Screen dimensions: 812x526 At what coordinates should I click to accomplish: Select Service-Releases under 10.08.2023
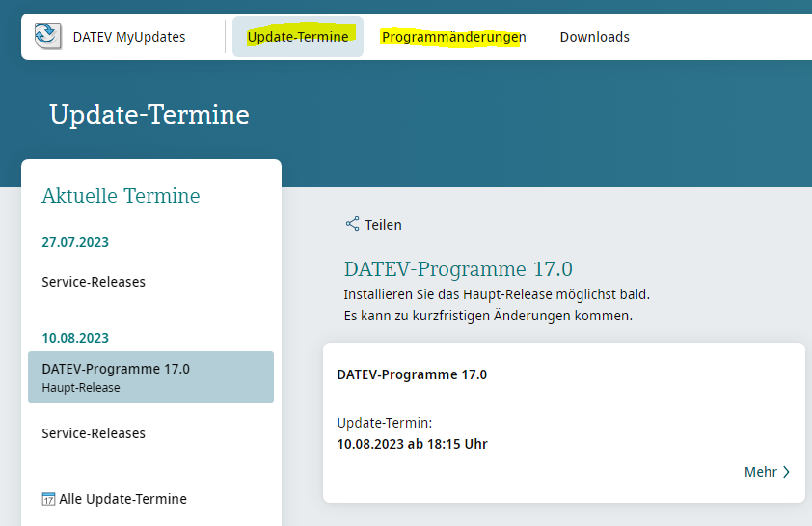(x=94, y=433)
